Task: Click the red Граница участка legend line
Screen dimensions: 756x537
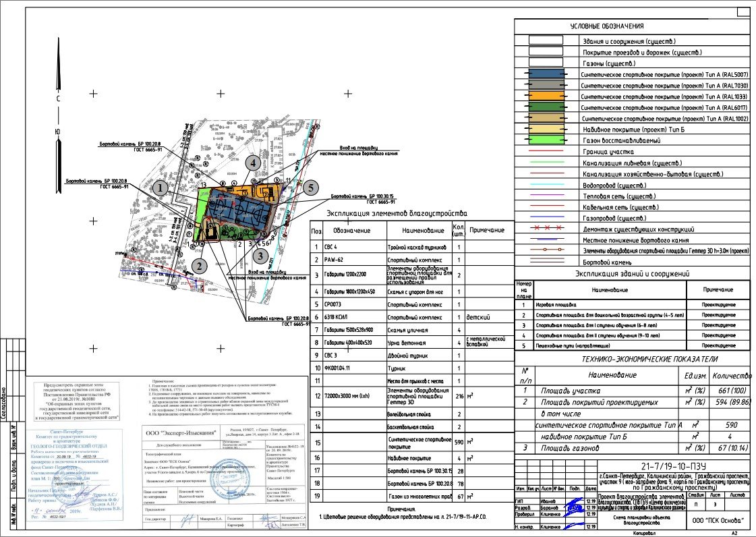Action: pyautogui.click(x=546, y=152)
